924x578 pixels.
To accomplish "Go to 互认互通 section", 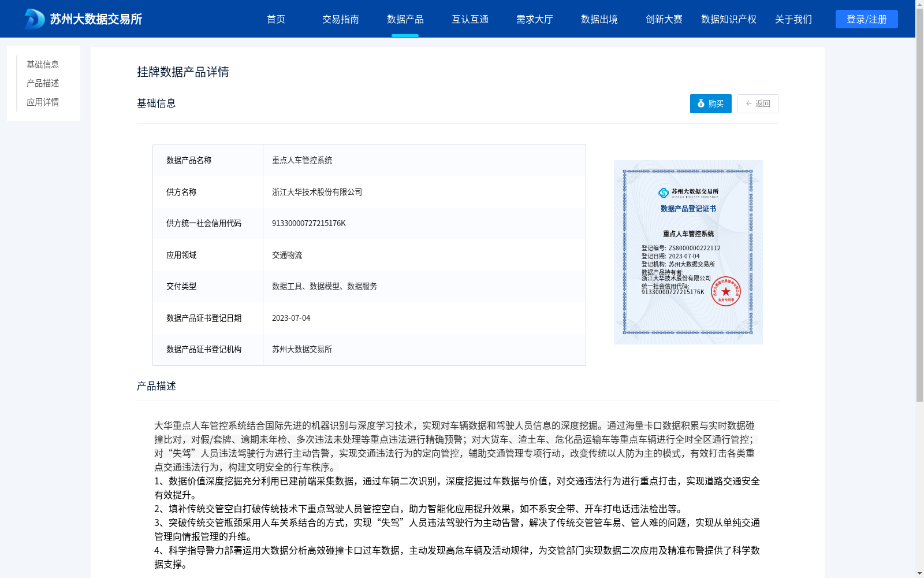I will click(470, 19).
